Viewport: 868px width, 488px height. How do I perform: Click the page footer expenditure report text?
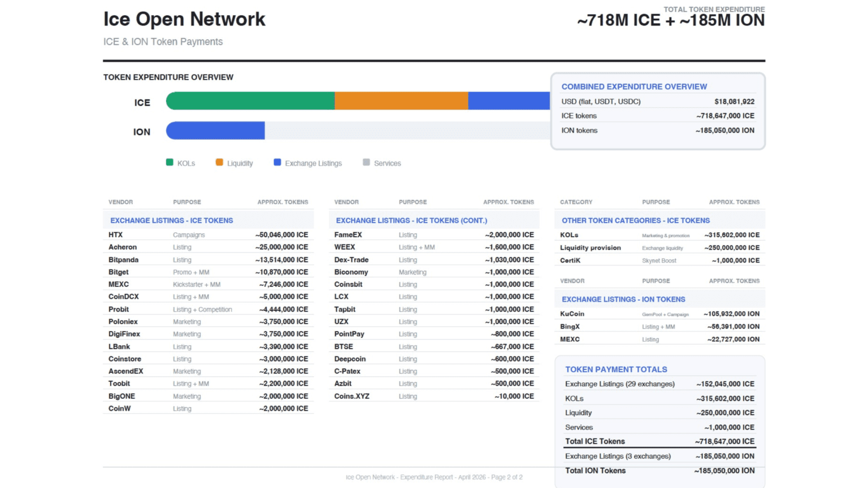pos(434,477)
